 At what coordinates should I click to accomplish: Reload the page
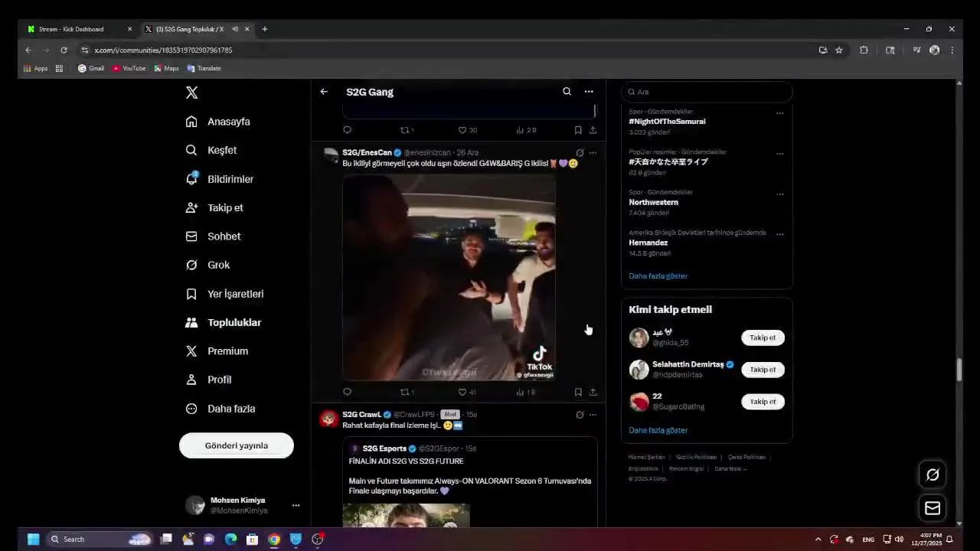[64, 50]
